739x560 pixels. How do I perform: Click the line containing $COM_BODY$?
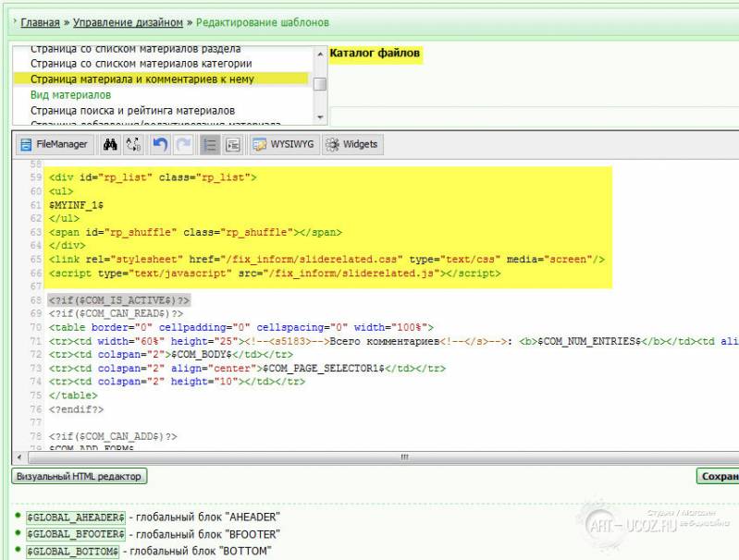tap(170, 354)
